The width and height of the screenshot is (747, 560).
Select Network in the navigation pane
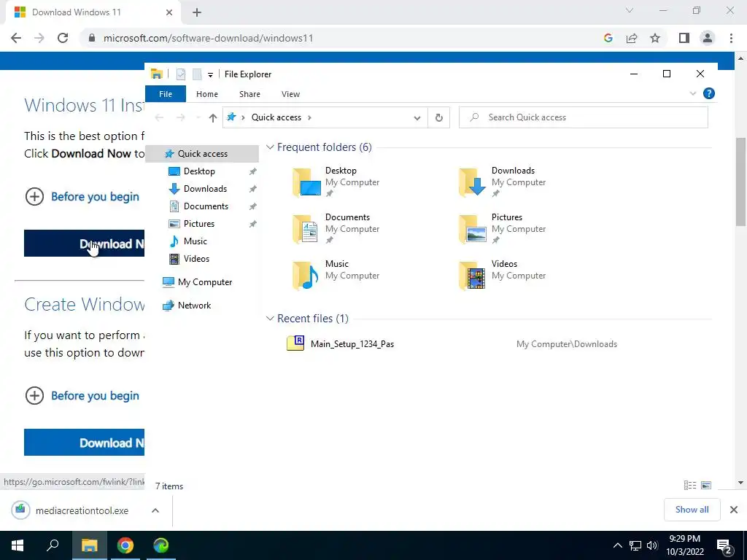pos(194,306)
